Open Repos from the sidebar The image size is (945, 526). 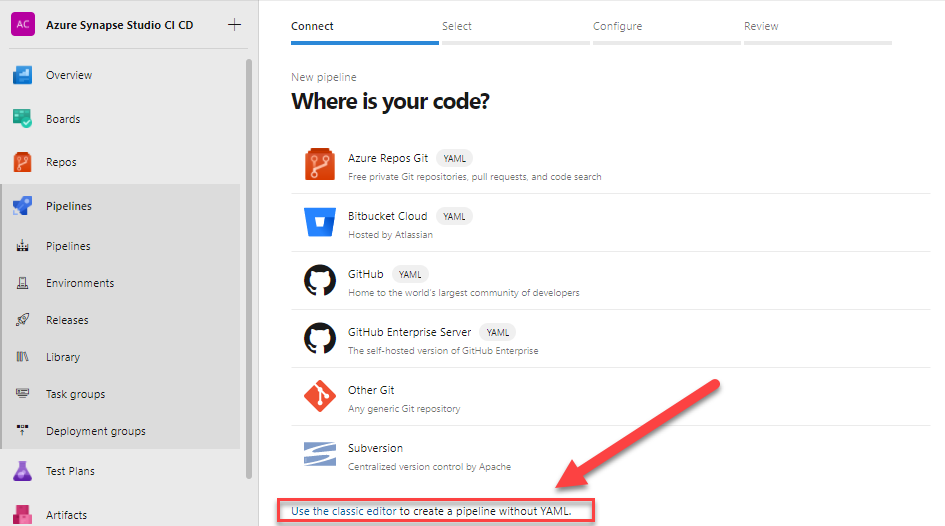(61, 162)
